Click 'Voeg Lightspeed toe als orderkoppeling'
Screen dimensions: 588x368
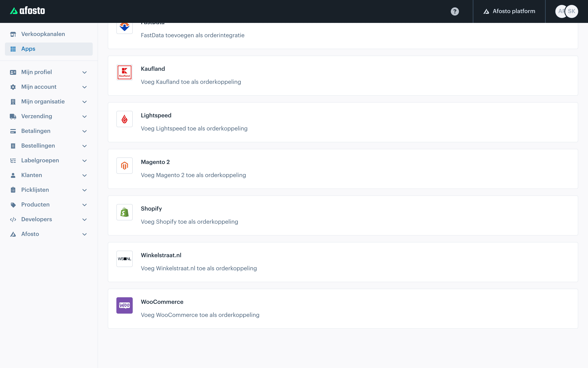pos(194,128)
